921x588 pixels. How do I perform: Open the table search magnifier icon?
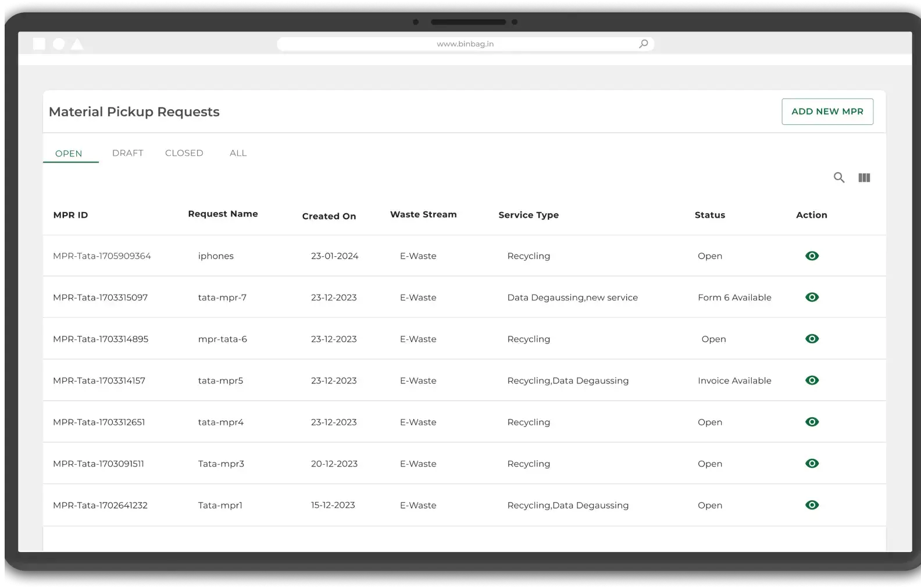tap(838, 178)
